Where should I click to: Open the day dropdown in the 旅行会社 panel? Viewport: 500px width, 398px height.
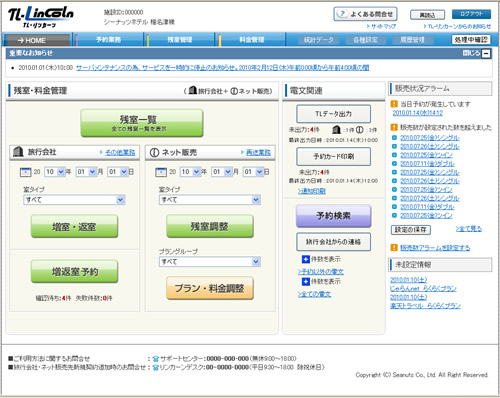tap(117, 172)
